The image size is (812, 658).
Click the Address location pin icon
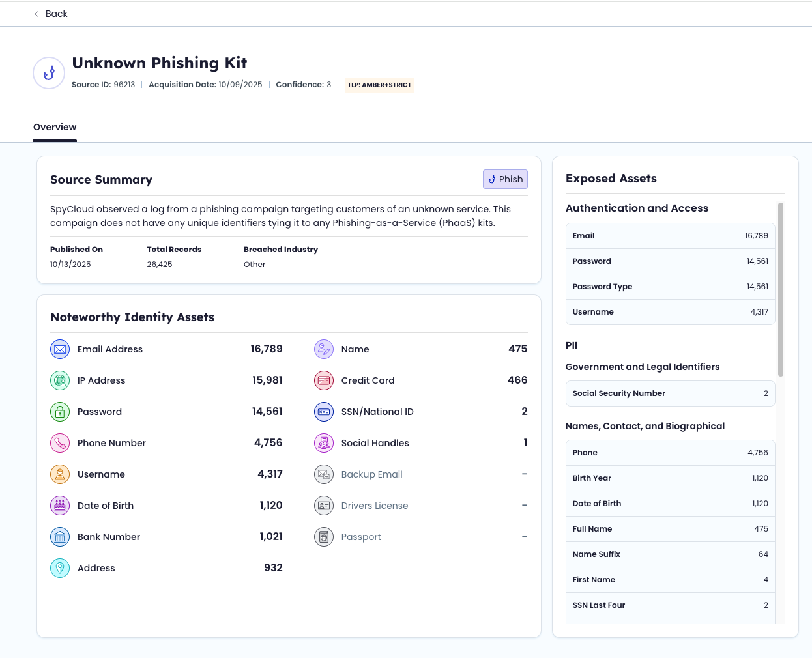tap(60, 568)
